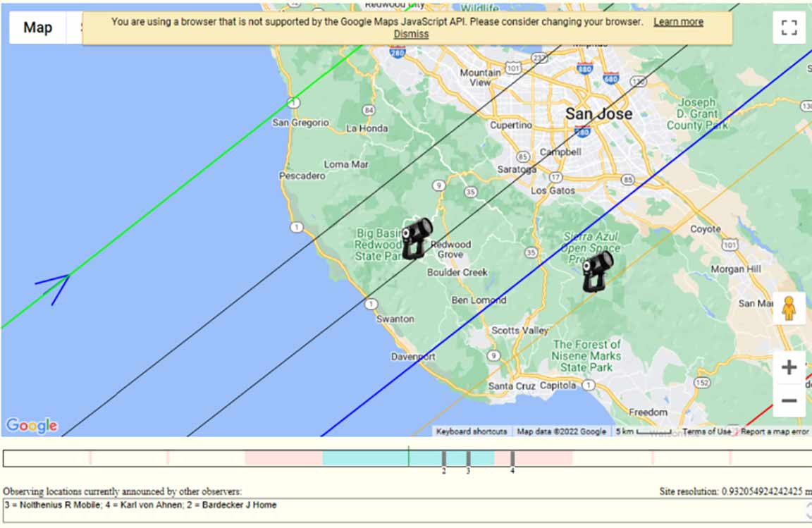
Task: Dismiss the unsupported browser warning
Action: tap(411, 34)
